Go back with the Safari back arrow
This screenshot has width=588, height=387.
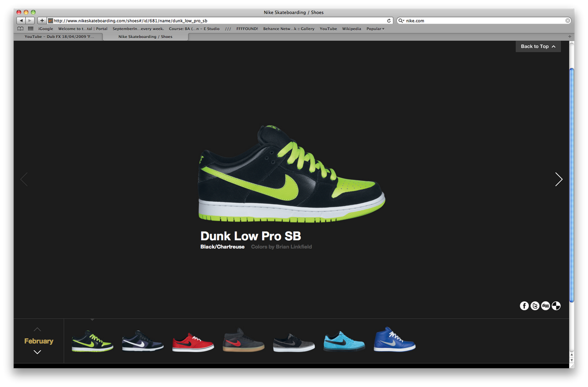point(21,21)
